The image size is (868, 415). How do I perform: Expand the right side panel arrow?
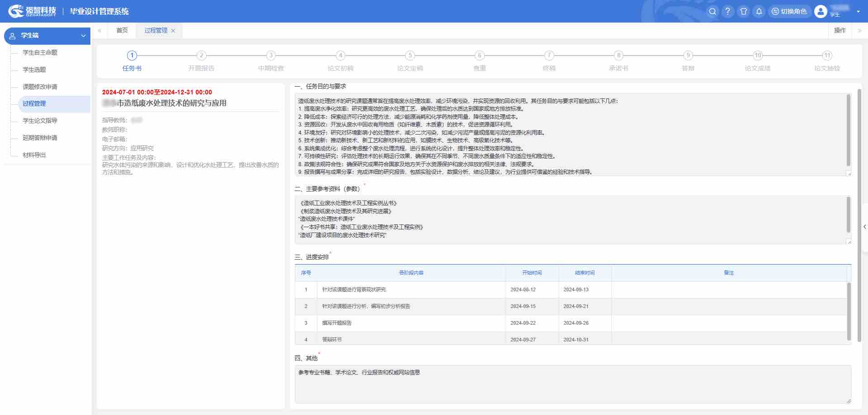pos(864,227)
